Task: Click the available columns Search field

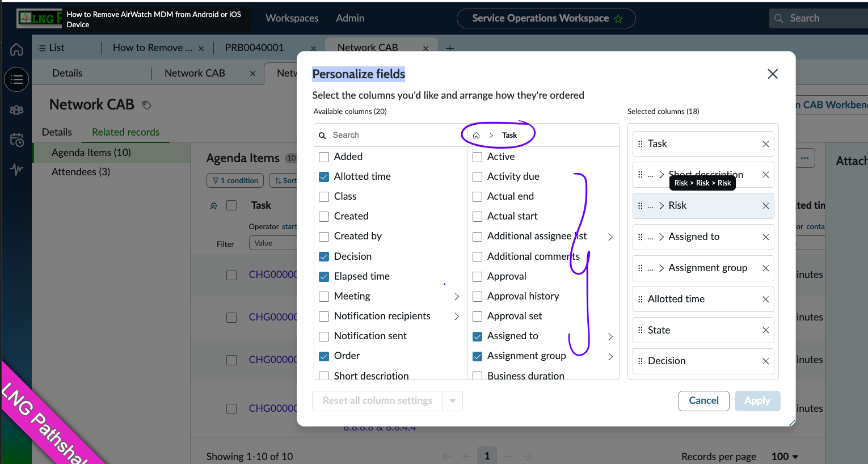Action: (x=391, y=135)
